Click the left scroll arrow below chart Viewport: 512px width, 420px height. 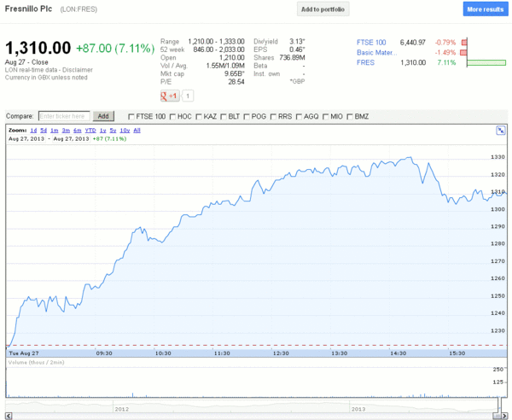(x=9, y=416)
